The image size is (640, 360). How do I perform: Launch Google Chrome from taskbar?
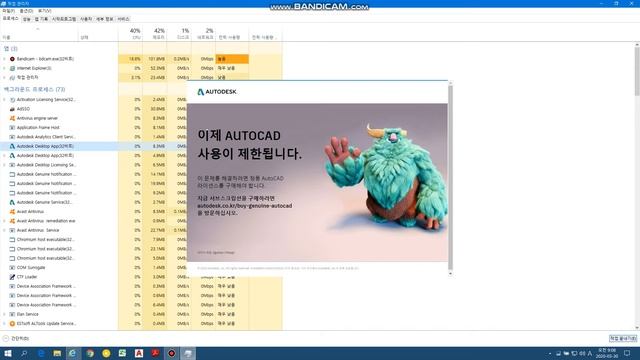(90, 353)
